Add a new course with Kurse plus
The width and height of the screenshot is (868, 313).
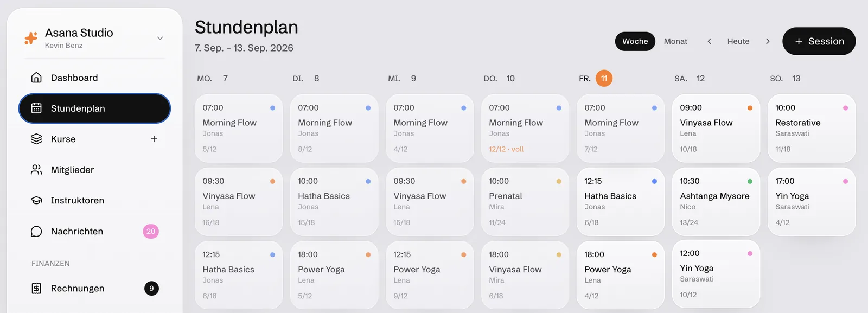154,139
